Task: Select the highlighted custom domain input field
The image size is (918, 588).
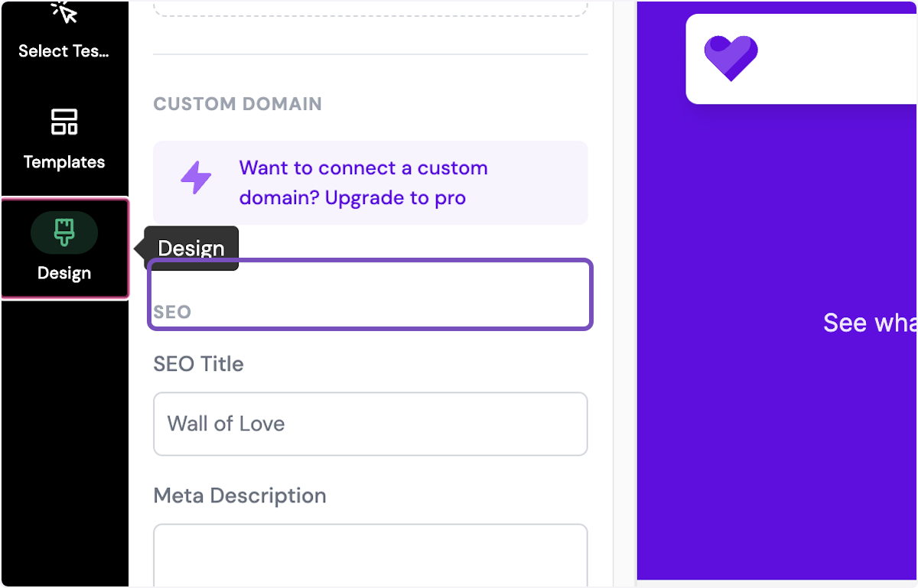Action: [370, 294]
